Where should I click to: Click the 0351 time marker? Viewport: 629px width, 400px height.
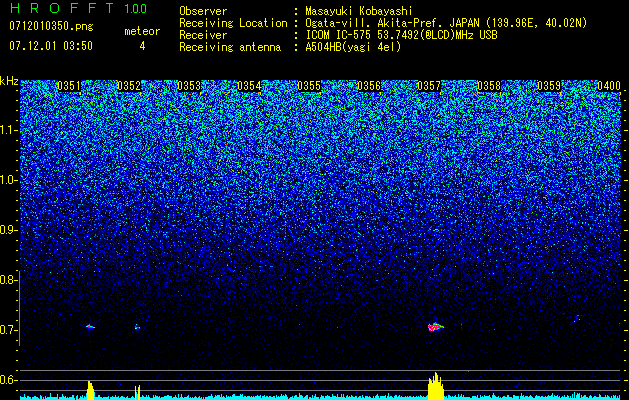(x=69, y=86)
